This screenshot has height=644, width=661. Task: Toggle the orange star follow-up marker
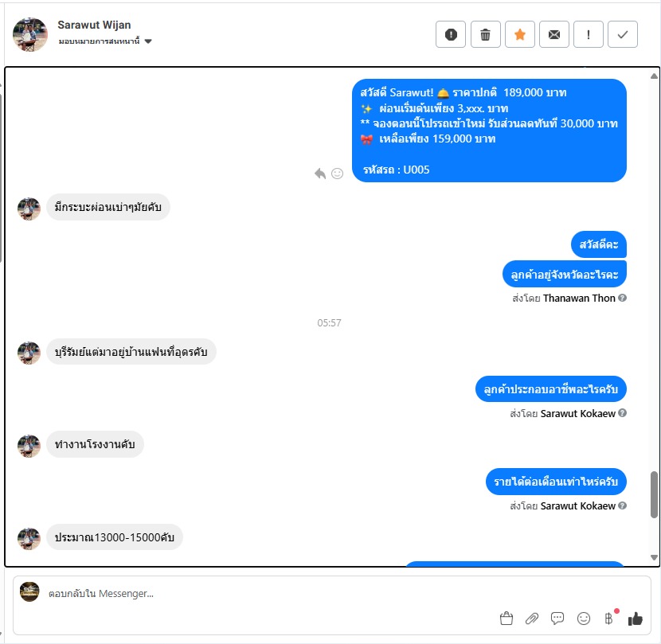(520, 34)
